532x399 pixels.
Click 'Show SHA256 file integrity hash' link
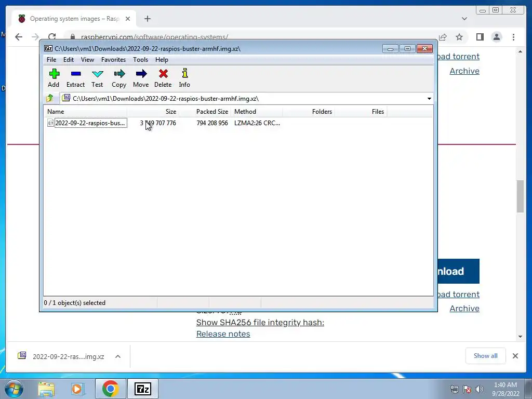click(x=260, y=322)
